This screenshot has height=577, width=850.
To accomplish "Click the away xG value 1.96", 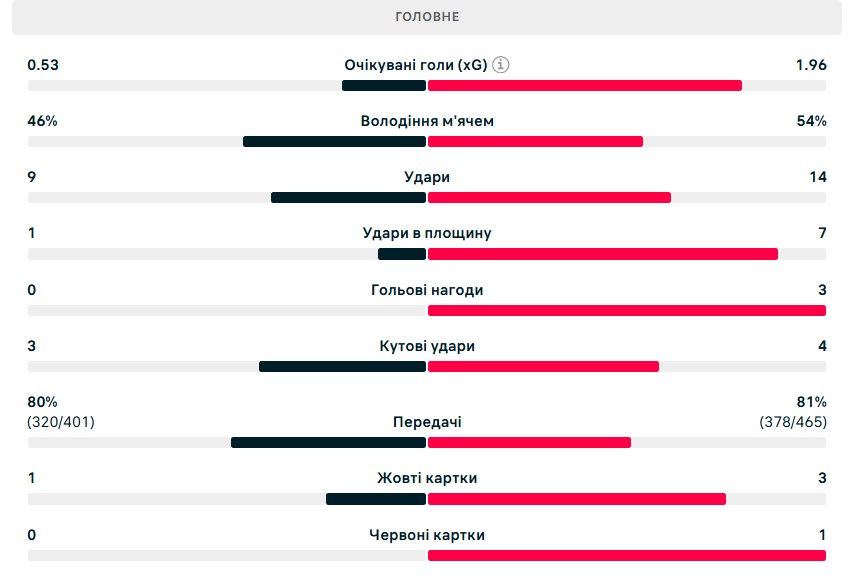I will (x=811, y=65).
